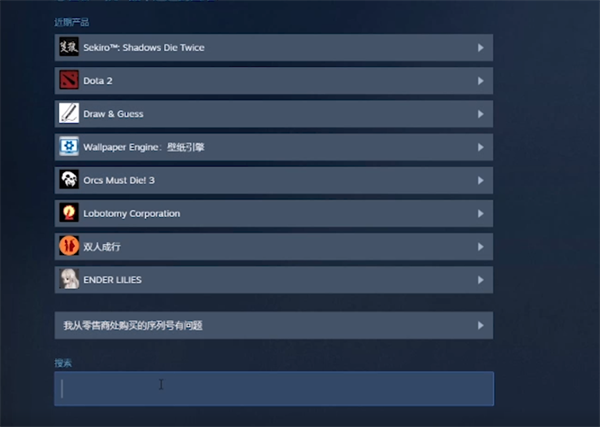Open the Lobotomy Corporation title

coord(132,214)
